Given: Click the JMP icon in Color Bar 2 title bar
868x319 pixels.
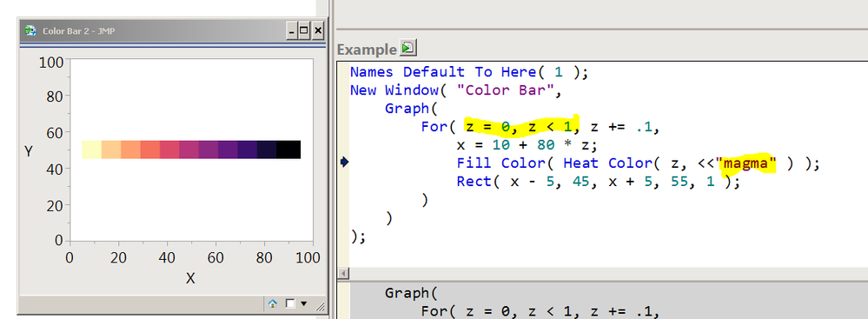Looking at the screenshot, I should pyautogui.click(x=30, y=31).
